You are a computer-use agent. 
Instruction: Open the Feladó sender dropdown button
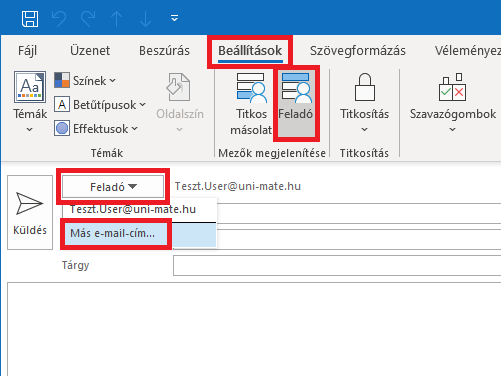pos(113,187)
